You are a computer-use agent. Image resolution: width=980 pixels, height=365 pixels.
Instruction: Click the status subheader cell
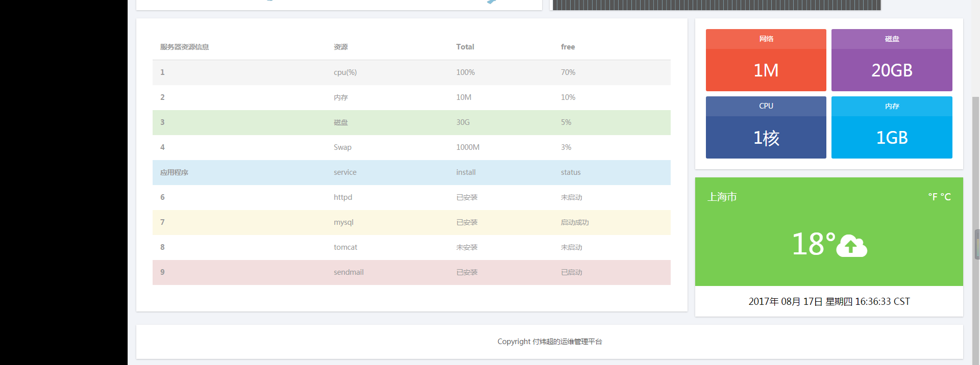[571, 172]
